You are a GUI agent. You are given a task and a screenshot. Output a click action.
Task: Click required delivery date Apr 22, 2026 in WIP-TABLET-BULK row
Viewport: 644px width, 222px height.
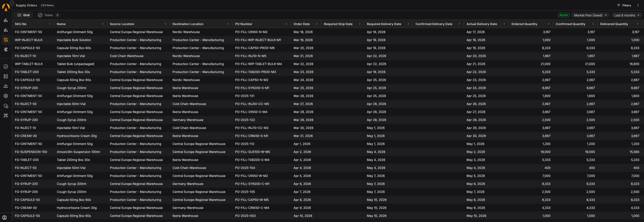376,64
